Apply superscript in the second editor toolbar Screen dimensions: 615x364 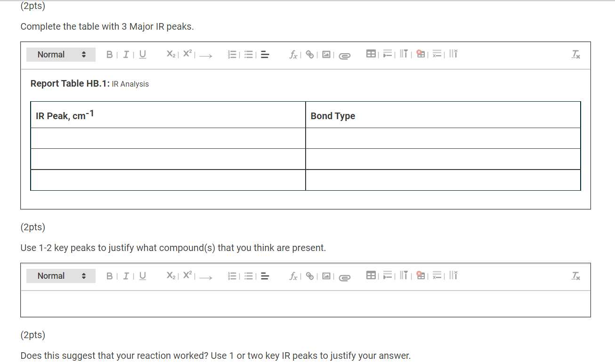[x=187, y=276]
